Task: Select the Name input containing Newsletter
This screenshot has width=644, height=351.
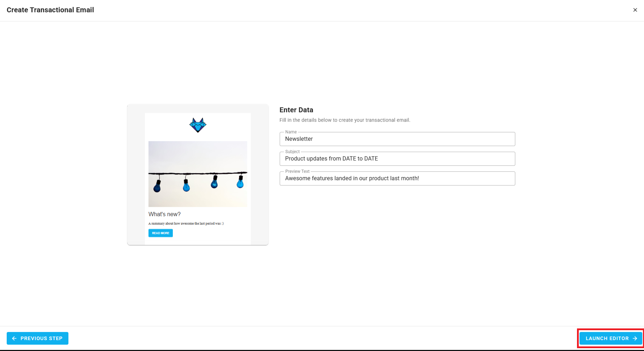Action: point(397,139)
